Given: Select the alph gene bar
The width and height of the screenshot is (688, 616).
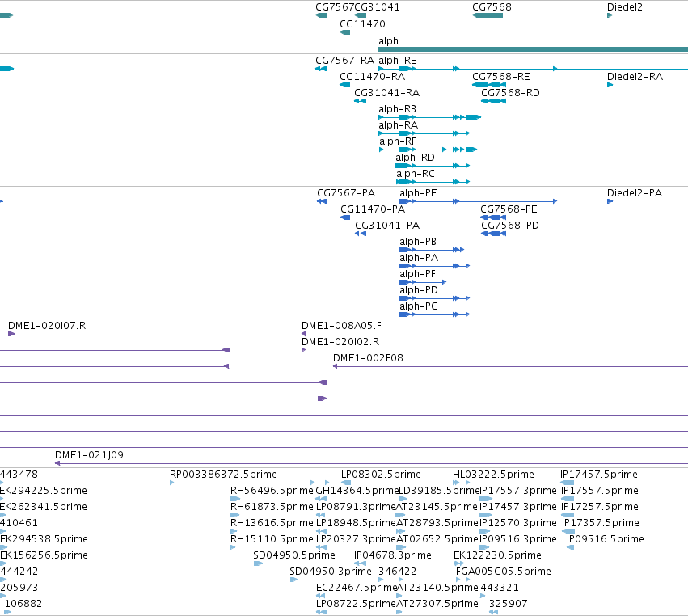Looking at the screenshot, I should (533, 49).
